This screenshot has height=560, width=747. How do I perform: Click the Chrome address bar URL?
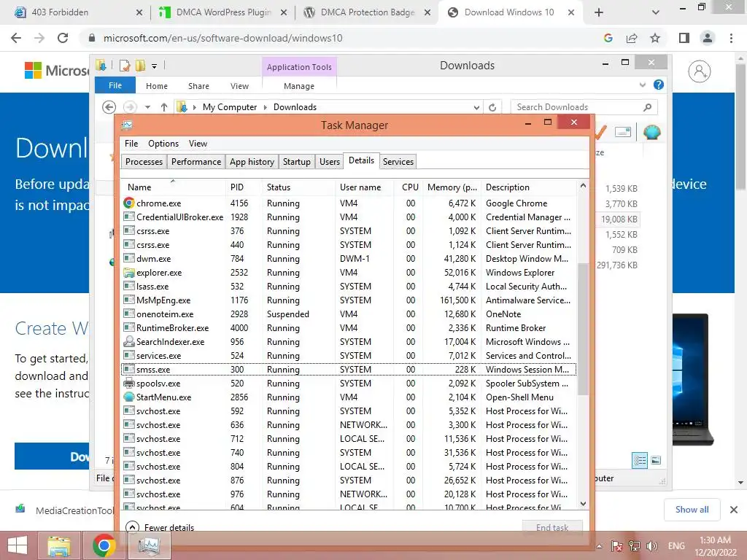223,38
